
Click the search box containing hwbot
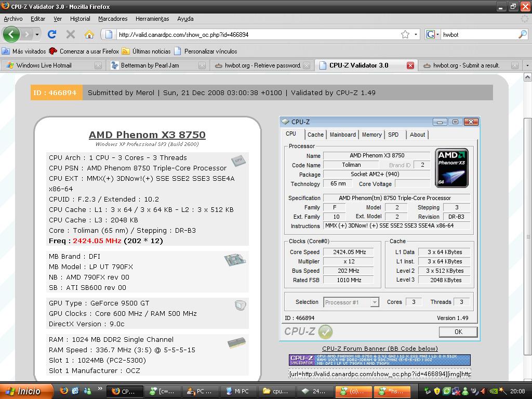pos(479,34)
